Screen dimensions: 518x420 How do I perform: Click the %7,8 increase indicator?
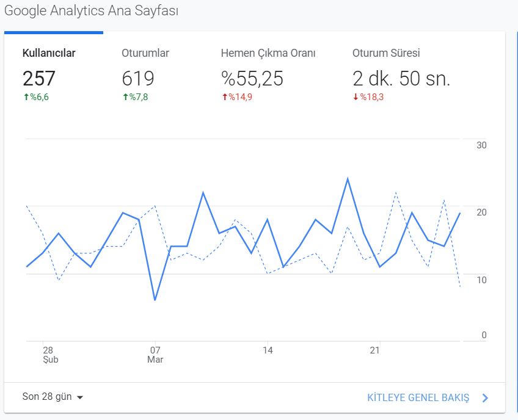pos(135,96)
